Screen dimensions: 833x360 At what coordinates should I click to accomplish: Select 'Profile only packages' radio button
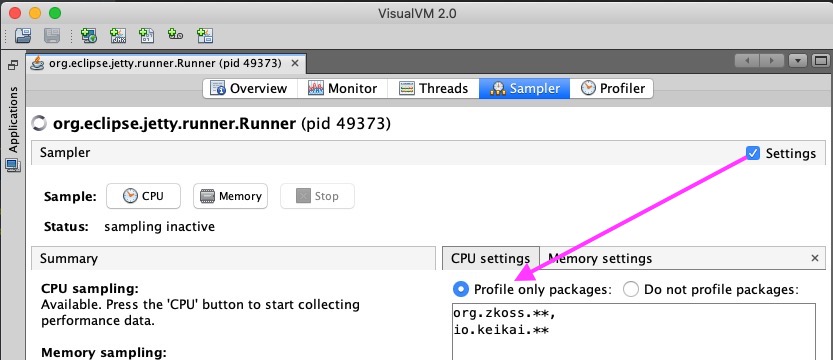[x=461, y=289]
